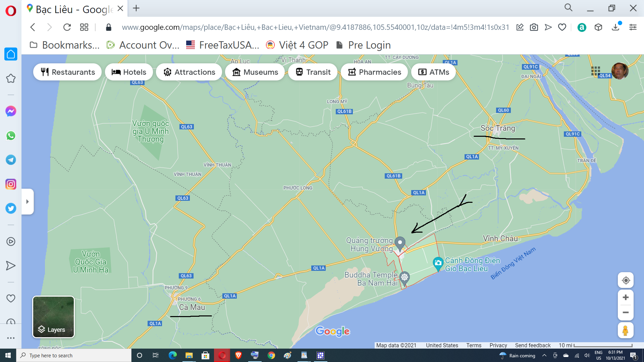Open Speed Dial start page grid
The width and height of the screenshot is (644, 362).
tap(84, 27)
